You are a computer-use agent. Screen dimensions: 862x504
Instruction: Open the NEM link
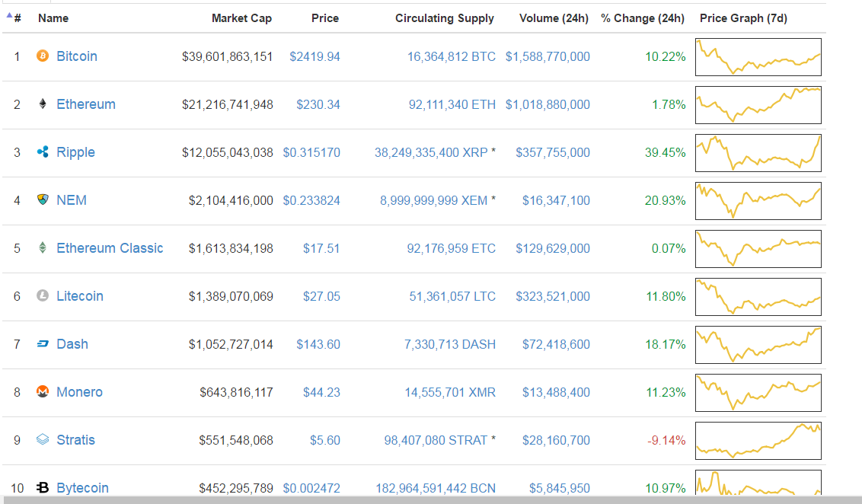pyautogui.click(x=72, y=200)
